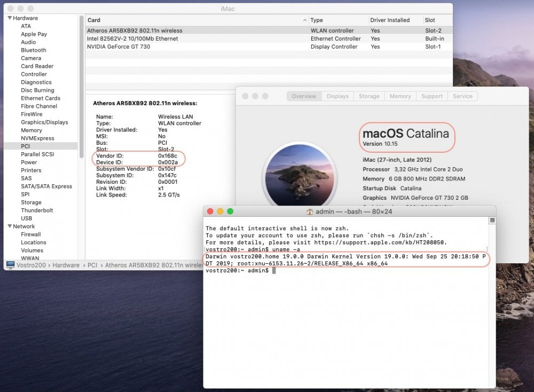Collapse the Hardware section in sidebar
534x392 pixels.
[9, 18]
